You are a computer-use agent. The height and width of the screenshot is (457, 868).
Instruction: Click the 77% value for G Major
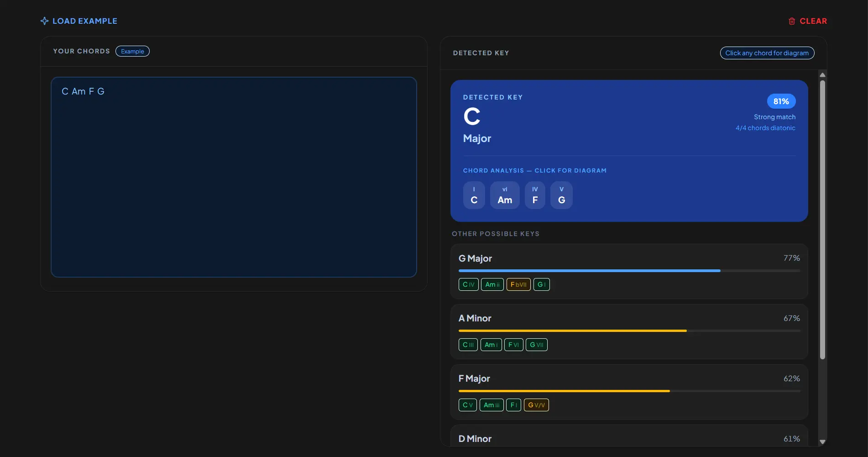(x=791, y=258)
